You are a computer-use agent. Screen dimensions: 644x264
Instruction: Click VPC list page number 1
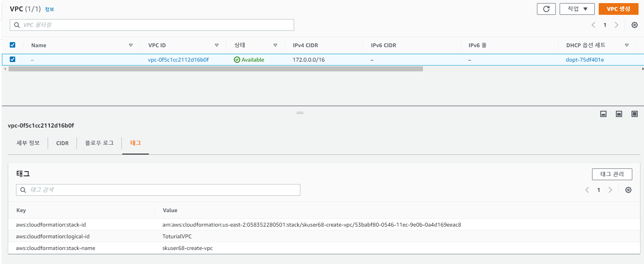(x=605, y=25)
